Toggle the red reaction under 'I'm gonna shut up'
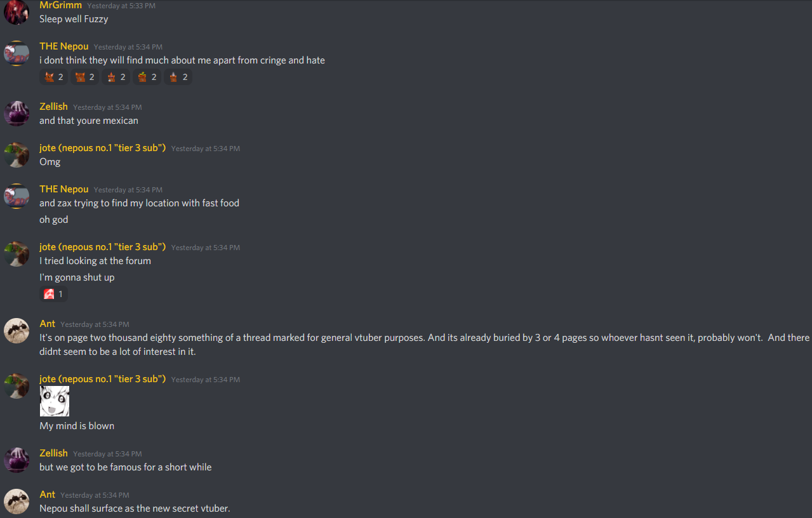Screen dimensions: 812x518 pyautogui.click(x=53, y=294)
